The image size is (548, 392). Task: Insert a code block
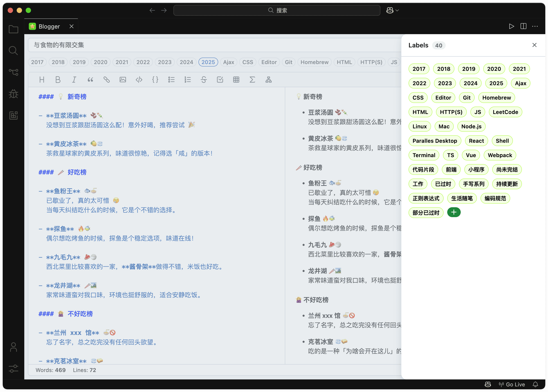point(139,80)
